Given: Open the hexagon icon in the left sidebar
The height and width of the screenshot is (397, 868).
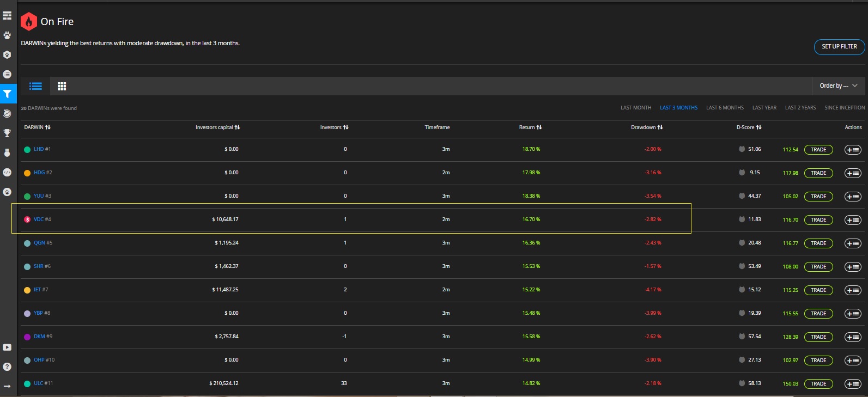Looking at the screenshot, I should (7, 54).
